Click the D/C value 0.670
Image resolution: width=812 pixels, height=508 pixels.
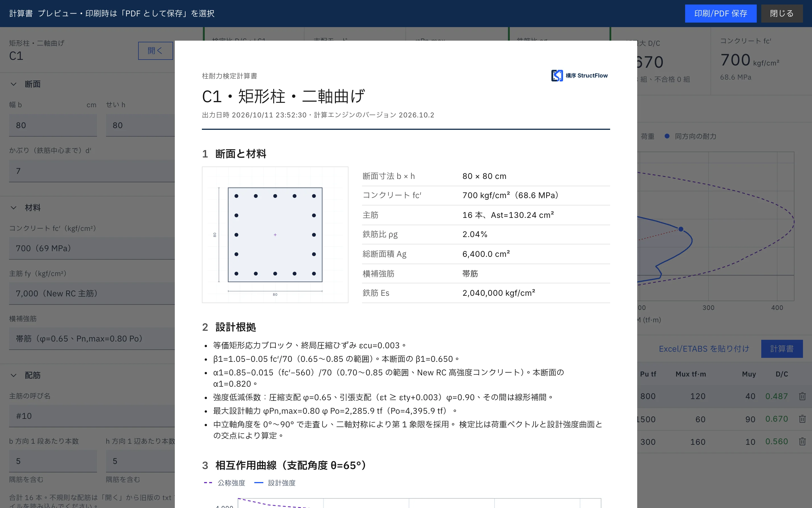pos(776,419)
